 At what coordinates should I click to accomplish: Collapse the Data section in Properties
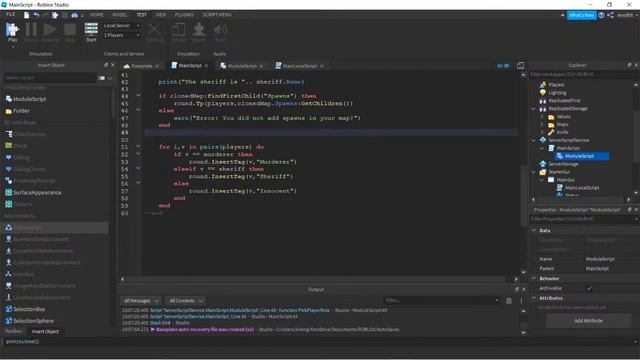534,230
